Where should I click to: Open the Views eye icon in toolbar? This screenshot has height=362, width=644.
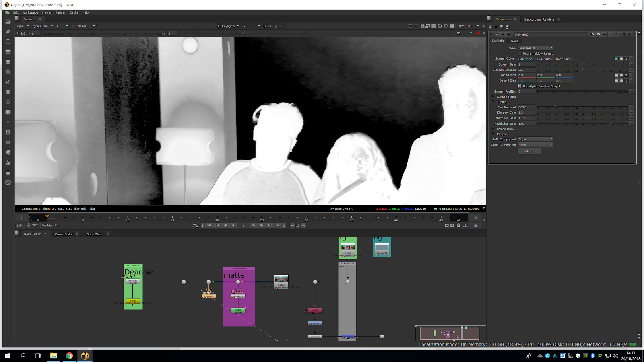pyautogui.click(x=8, y=142)
